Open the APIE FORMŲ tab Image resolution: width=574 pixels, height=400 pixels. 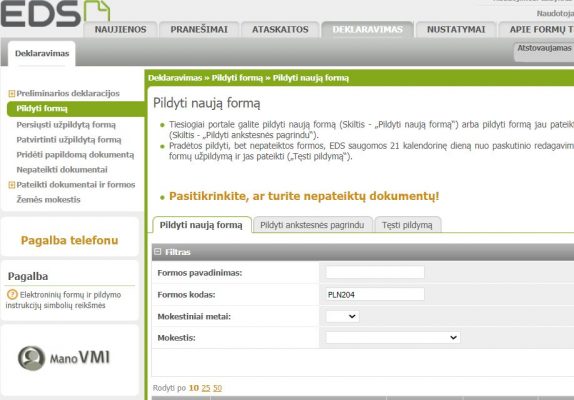[537, 29]
